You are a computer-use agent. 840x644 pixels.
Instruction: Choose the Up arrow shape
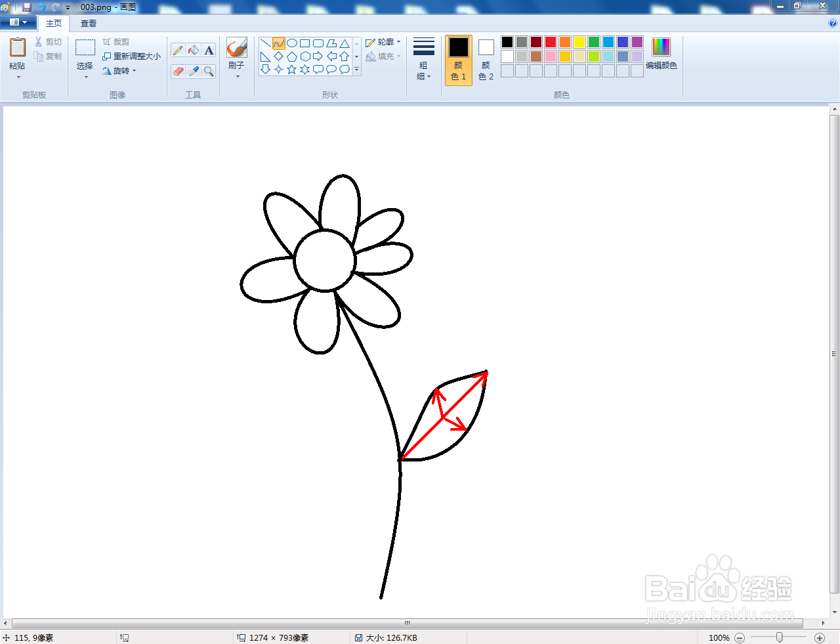pyautogui.click(x=345, y=56)
